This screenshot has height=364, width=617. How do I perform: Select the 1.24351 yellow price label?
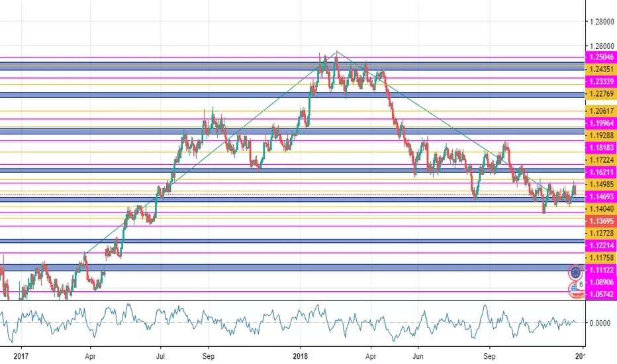(601, 69)
